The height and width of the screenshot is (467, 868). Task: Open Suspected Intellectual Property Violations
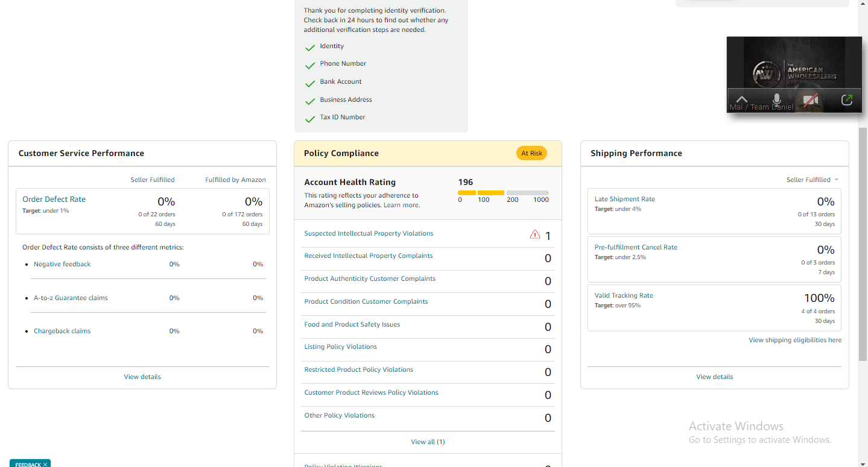tap(369, 233)
